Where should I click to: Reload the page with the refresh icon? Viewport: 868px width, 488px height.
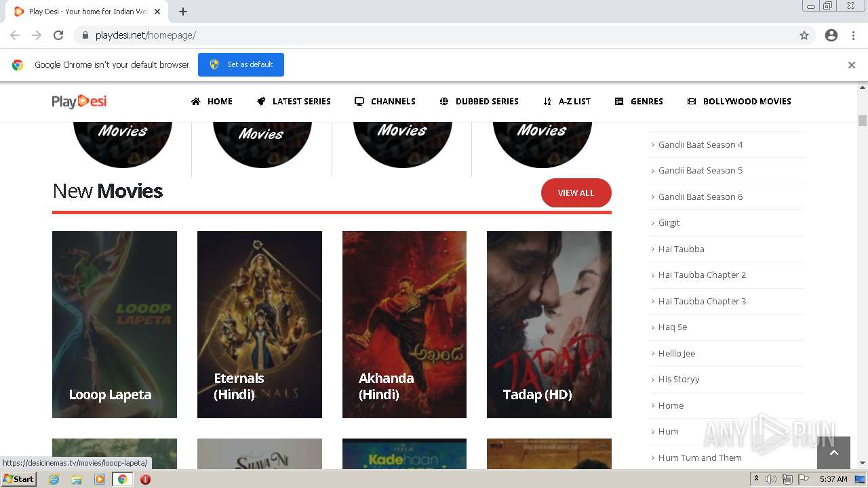(58, 35)
